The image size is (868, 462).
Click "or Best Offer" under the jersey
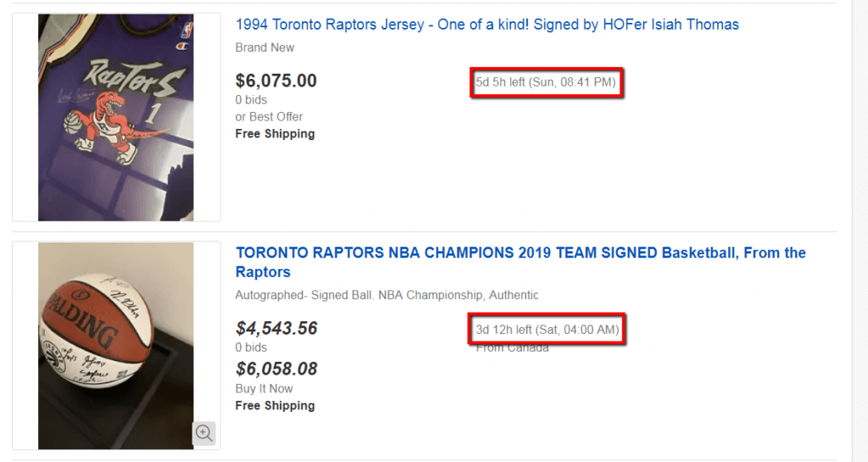click(269, 117)
